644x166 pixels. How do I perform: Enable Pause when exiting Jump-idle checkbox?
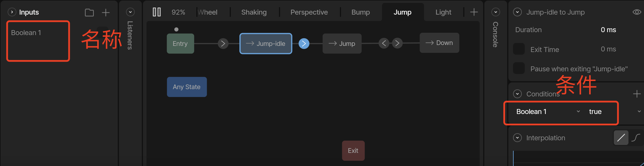(519, 68)
